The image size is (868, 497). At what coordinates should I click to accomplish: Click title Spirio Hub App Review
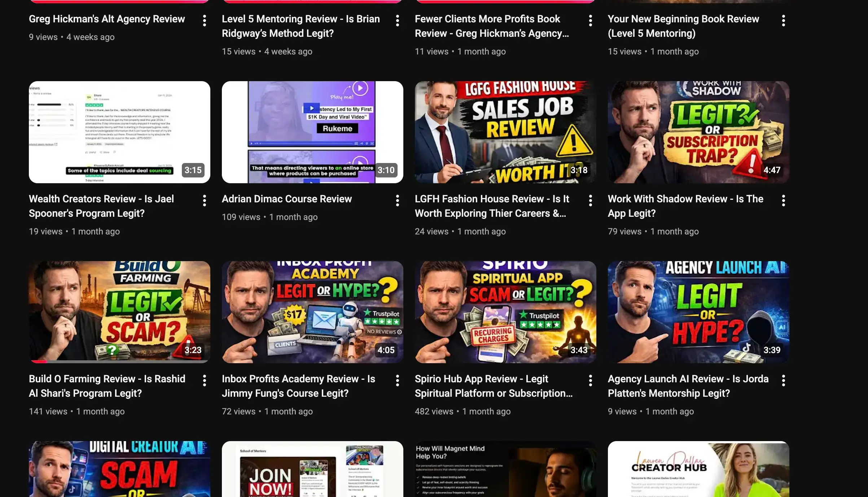(494, 386)
